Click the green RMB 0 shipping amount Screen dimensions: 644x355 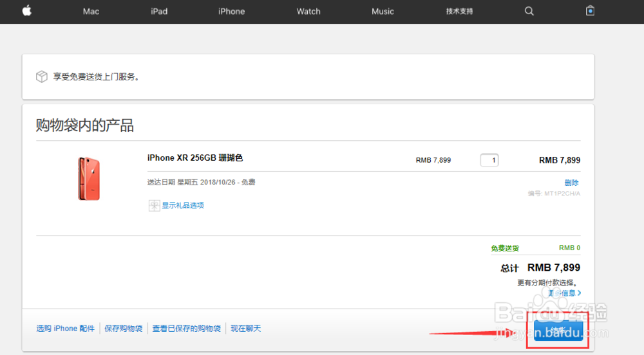coord(570,248)
